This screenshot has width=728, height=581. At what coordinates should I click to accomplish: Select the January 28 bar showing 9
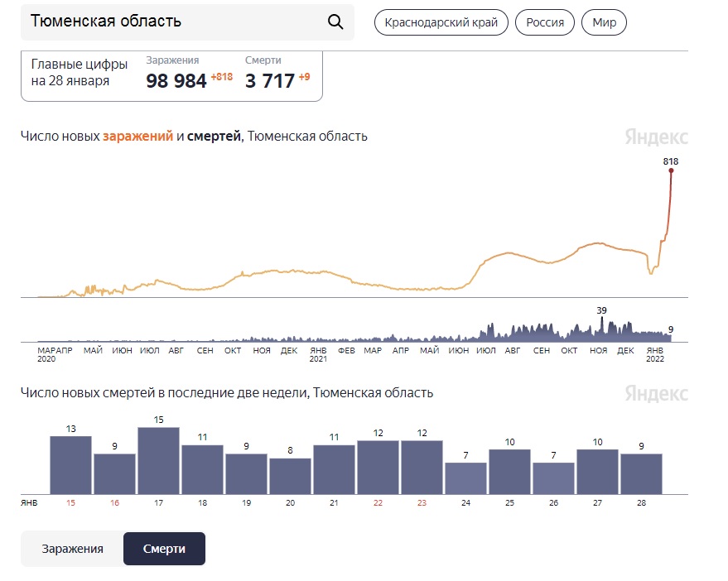pyautogui.click(x=641, y=473)
